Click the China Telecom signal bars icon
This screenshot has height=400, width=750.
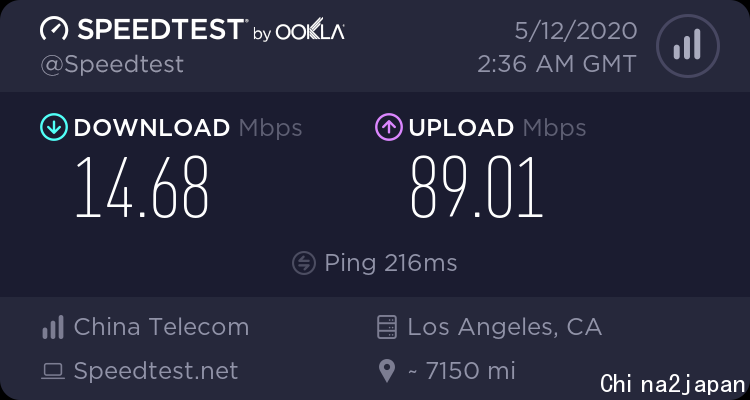53,327
